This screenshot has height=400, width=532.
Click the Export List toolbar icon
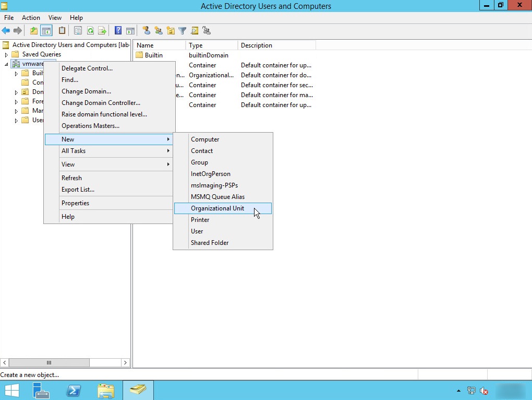point(103,30)
